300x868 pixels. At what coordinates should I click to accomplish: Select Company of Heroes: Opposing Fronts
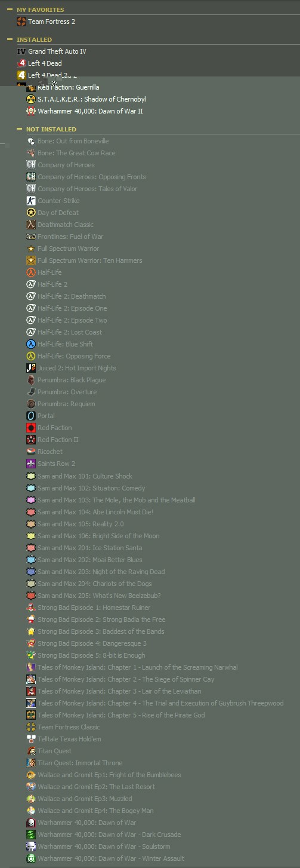pos(91,177)
